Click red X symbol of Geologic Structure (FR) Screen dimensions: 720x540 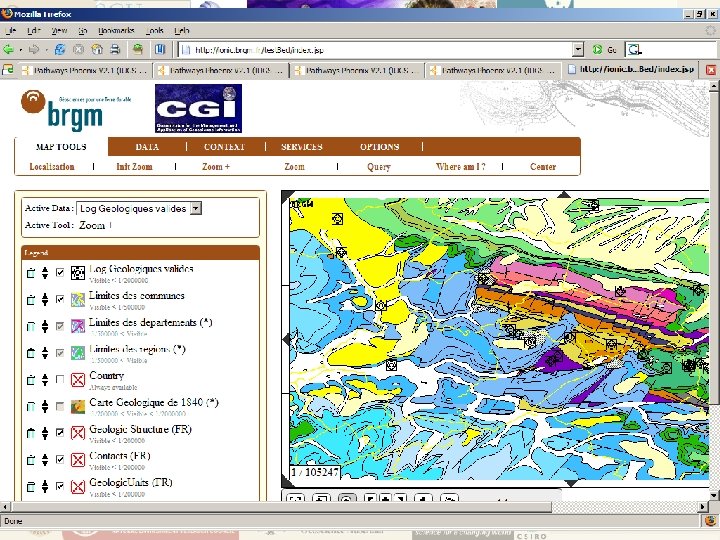(x=78, y=433)
